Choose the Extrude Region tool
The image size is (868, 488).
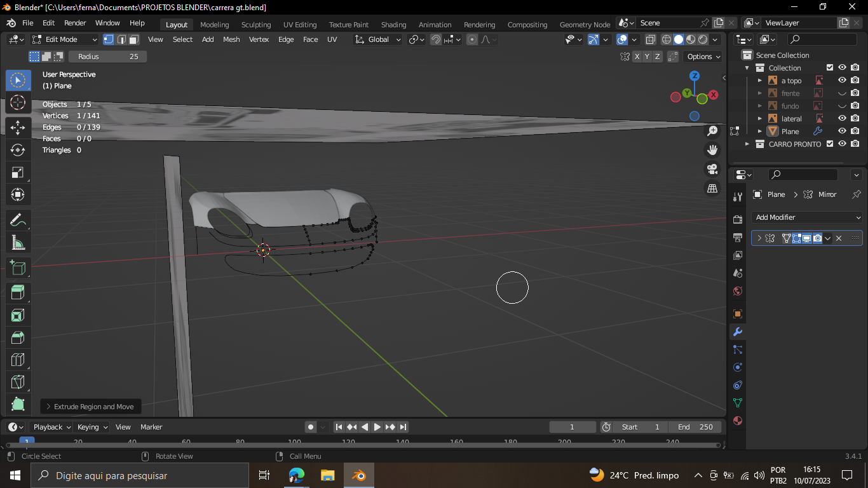coord(18,292)
